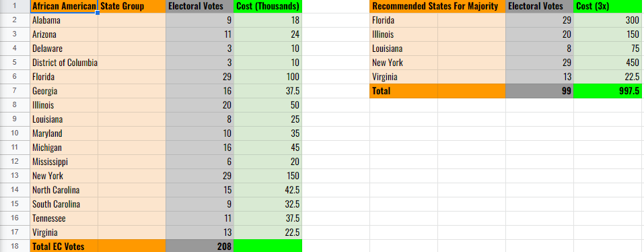Click the Total electoral votes cell 99
The image size is (644, 252).
(x=540, y=91)
